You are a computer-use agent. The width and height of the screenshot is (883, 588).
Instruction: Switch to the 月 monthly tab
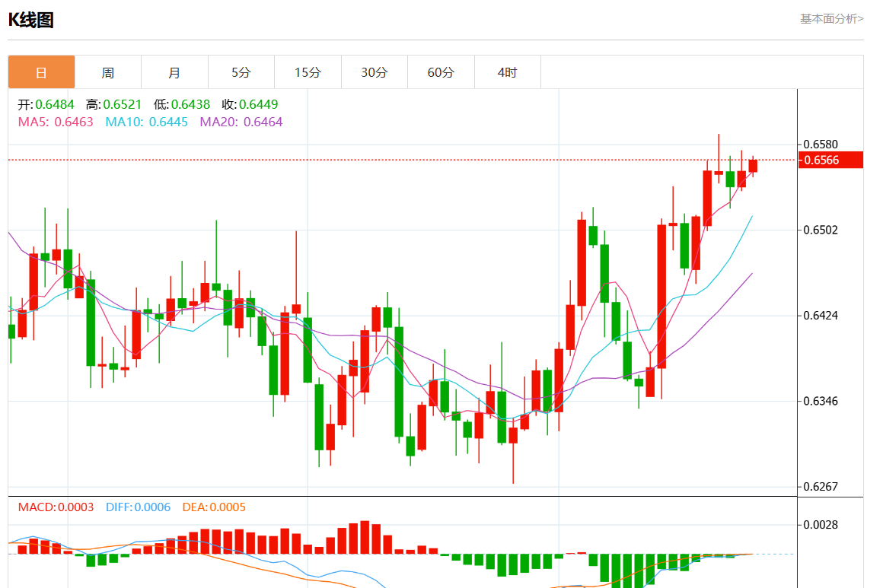coord(174,72)
